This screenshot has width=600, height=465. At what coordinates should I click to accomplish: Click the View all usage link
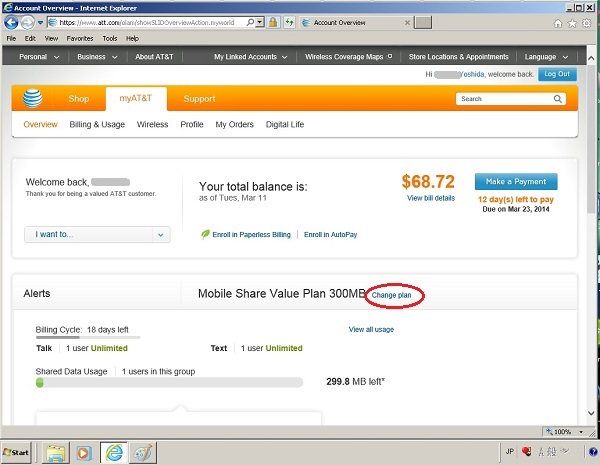[371, 330]
